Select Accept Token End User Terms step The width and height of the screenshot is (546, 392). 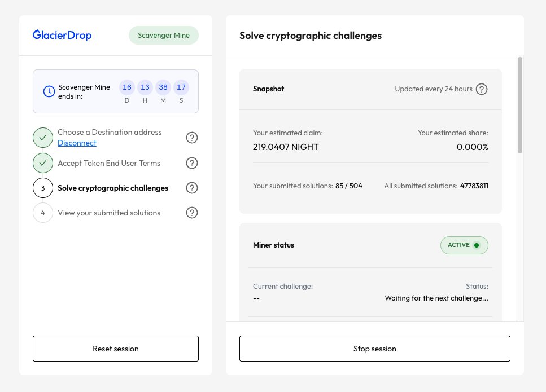109,163
